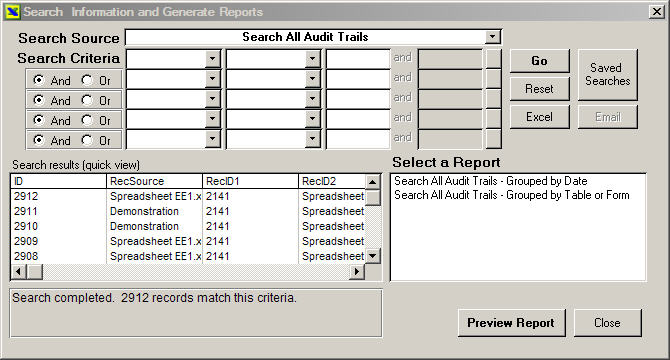The height and width of the screenshot is (360, 670).
Task: Select And radio in second And/Or row
Action: [x=39, y=100]
